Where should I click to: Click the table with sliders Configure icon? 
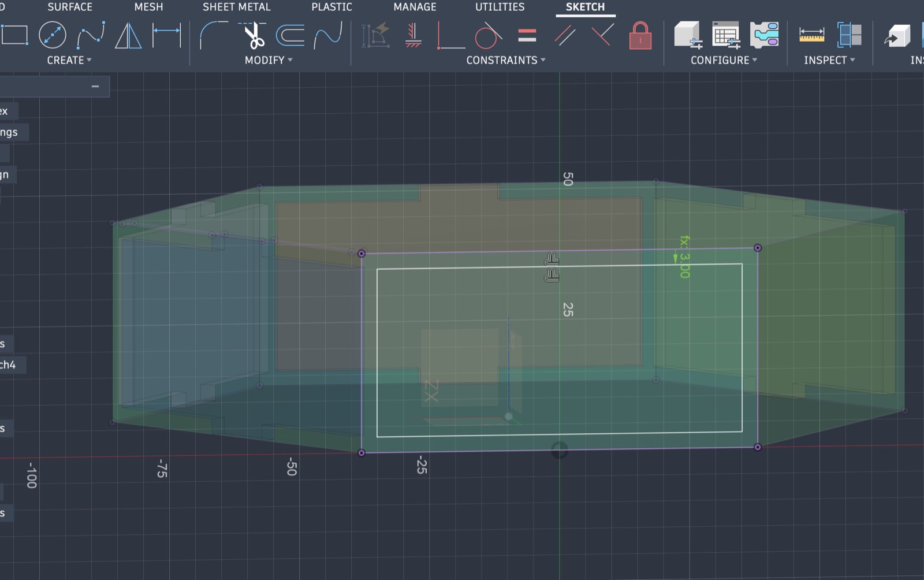(x=726, y=35)
